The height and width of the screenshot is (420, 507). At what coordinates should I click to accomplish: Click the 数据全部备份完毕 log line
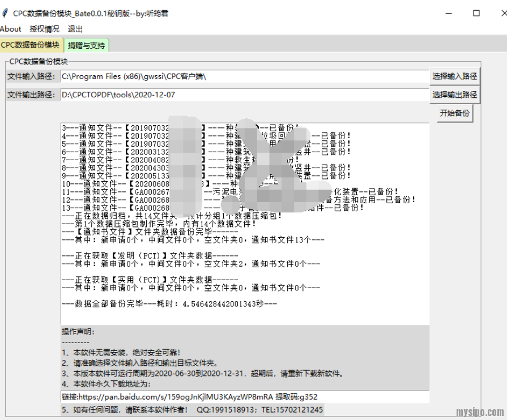(169, 304)
